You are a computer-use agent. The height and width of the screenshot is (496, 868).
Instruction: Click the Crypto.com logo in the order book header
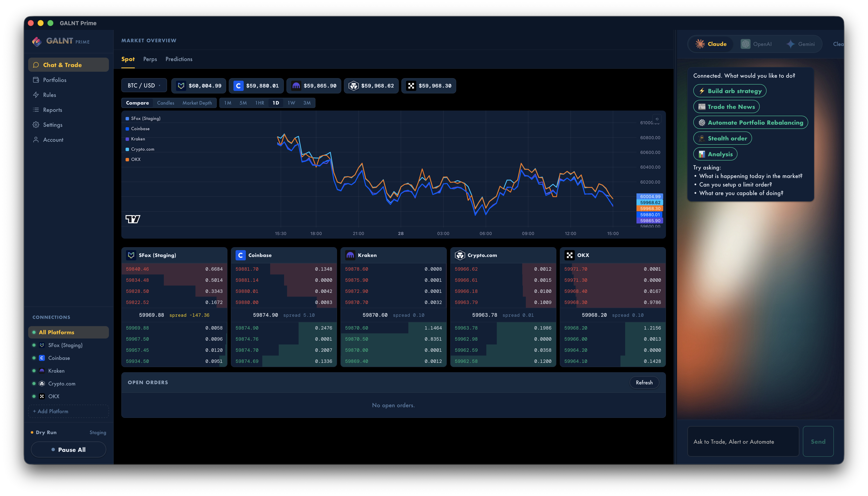pos(460,255)
